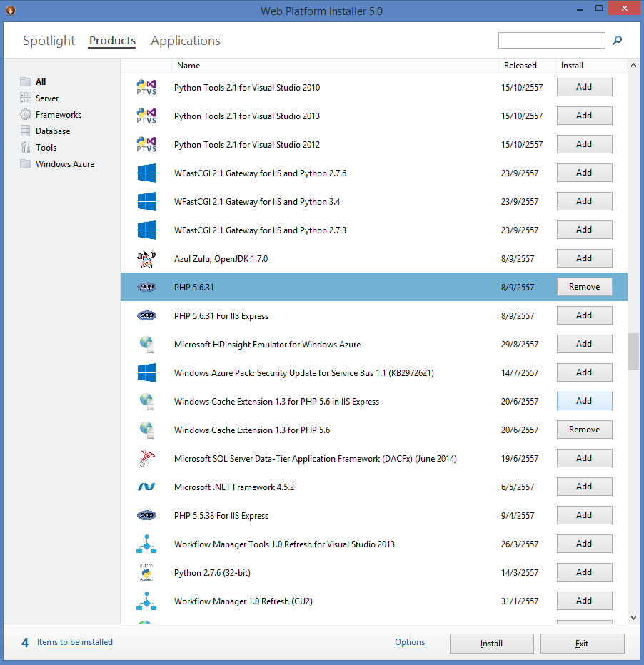Select the Database category

tap(45, 131)
